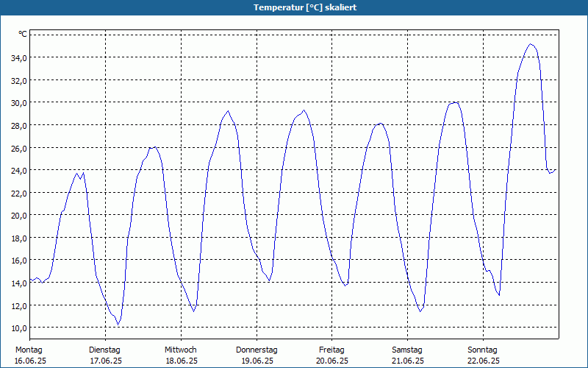Viewport: 588px width, 368px height.
Task: Click the Freitag day label
Action: tap(331, 350)
